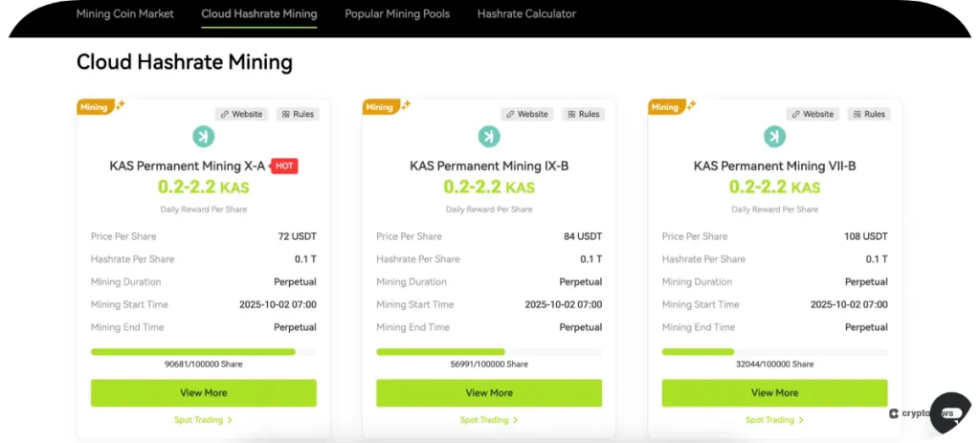Click the KAS coin icon on the IX-B card
Viewport: 980px width, 443px height.
pos(489,137)
